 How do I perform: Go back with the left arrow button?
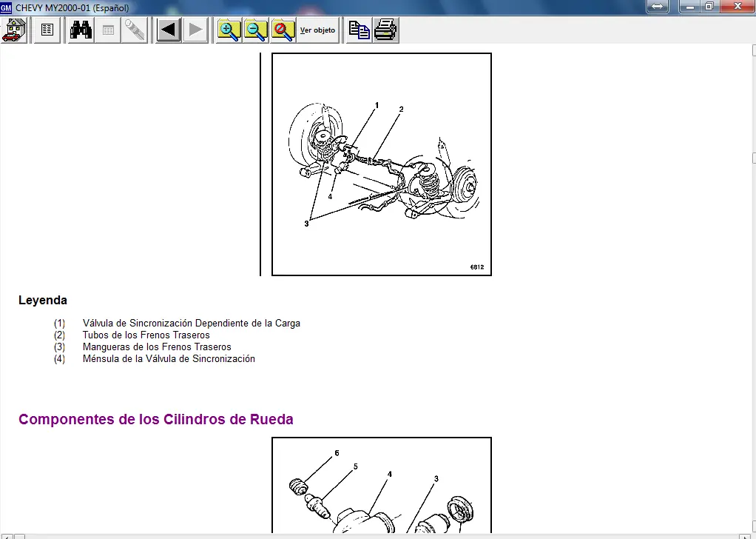pos(168,30)
